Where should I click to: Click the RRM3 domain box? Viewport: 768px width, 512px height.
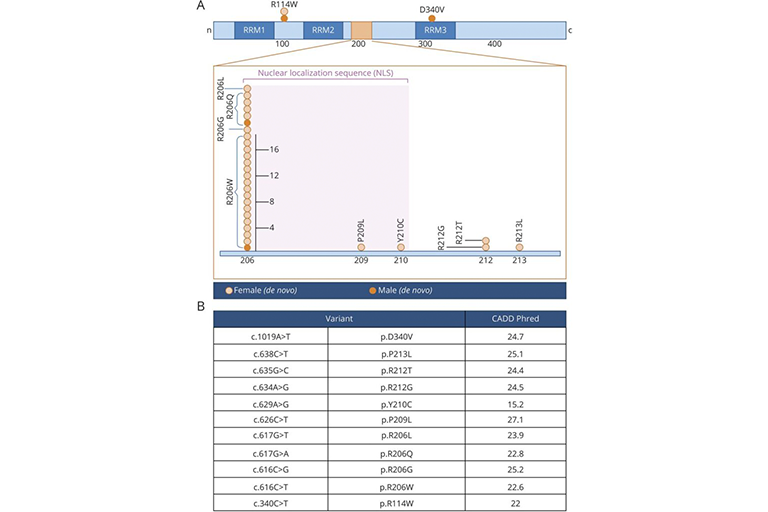tap(435, 30)
